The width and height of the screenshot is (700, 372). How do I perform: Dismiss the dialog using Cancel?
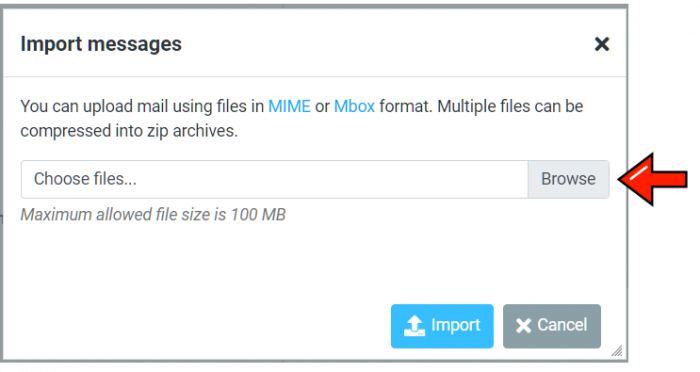point(552,326)
